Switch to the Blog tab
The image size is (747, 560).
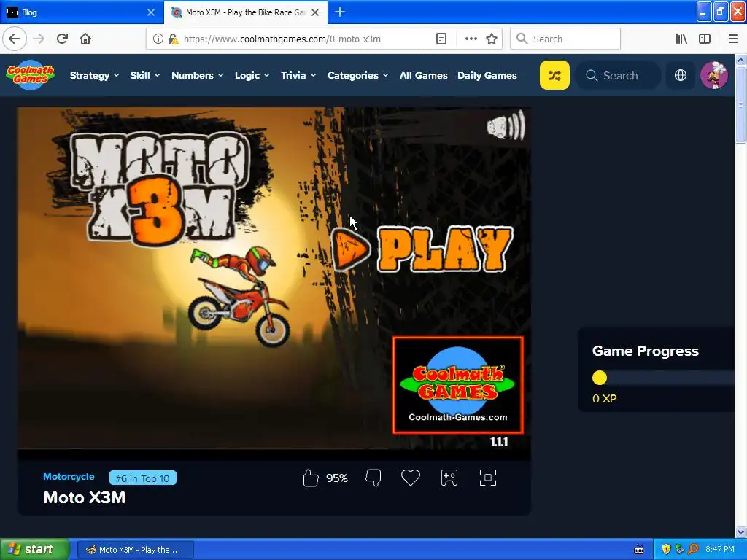point(82,12)
